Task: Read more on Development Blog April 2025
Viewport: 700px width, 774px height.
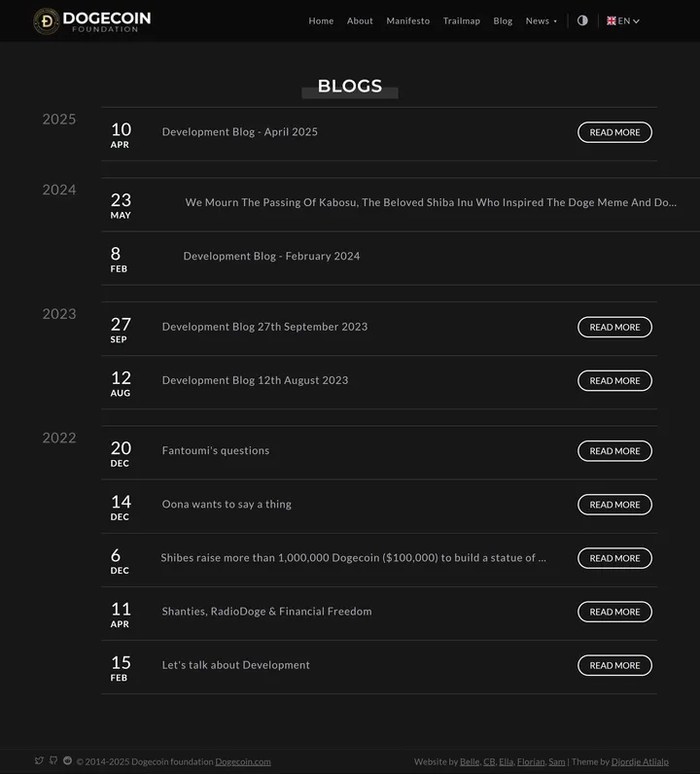Action: click(x=614, y=132)
